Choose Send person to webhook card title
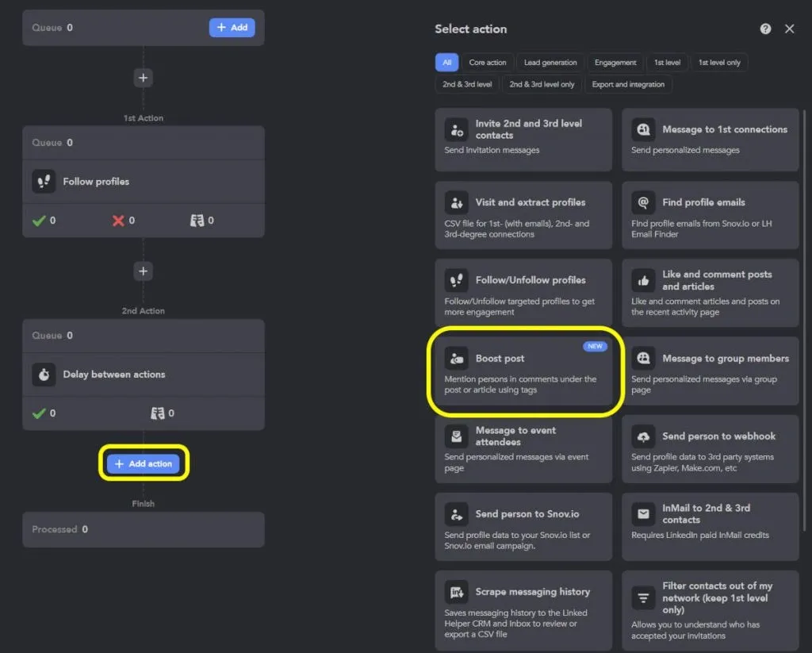 718,436
